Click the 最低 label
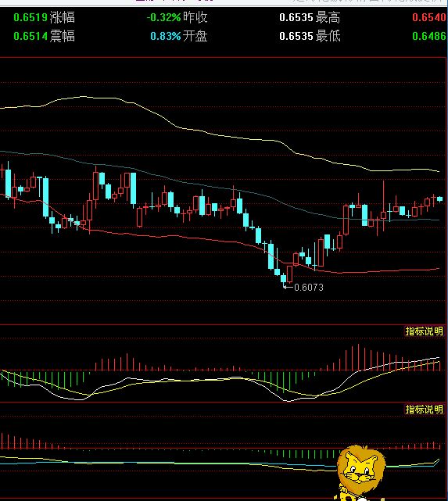Viewport: 448px width, 501px height. point(328,36)
